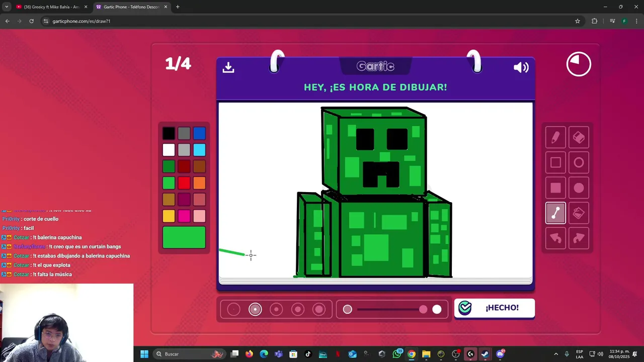Bookmark this page with the star icon
The image size is (644, 362).
(x=578, y=21)
